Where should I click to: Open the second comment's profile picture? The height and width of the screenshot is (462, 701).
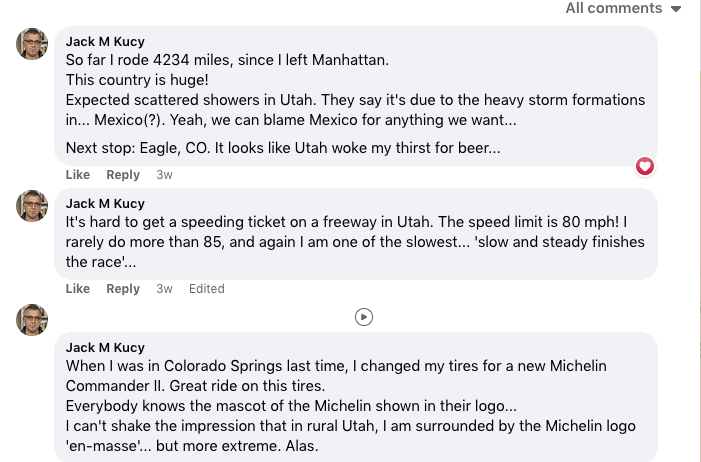tap(32, 205)
